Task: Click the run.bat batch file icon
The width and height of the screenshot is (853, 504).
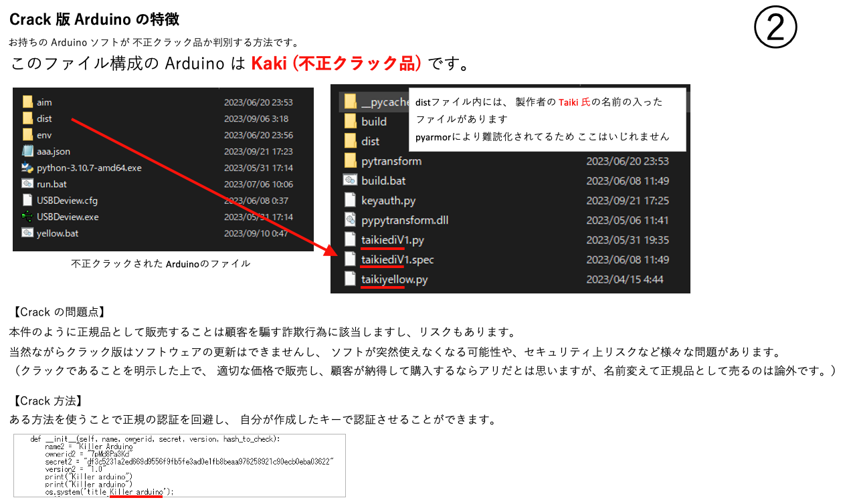Action: tap(27, 184)
